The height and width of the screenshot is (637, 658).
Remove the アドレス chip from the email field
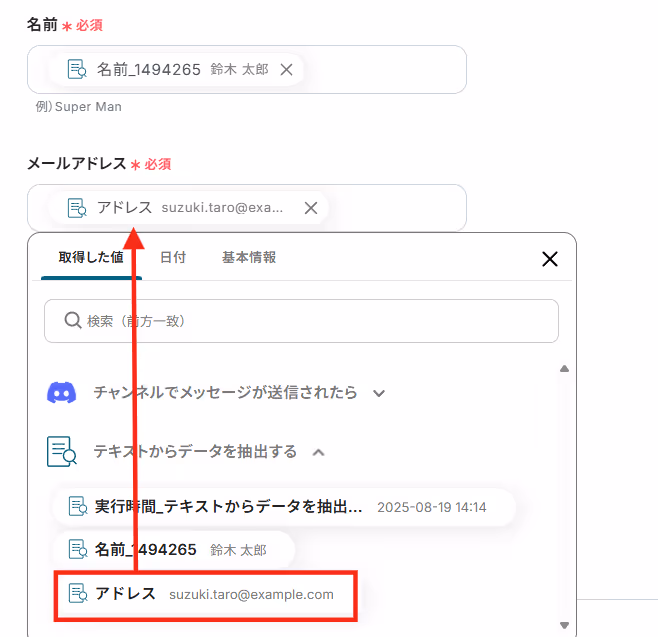[311, 208]
